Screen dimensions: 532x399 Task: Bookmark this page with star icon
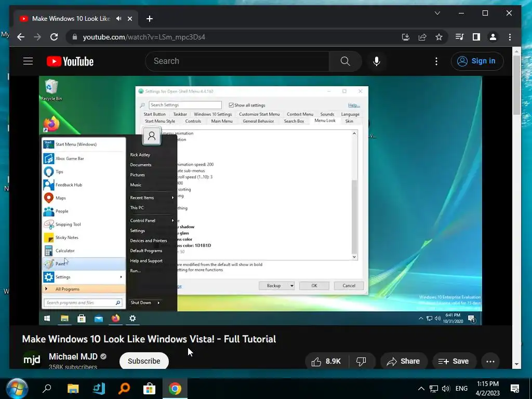439,37
